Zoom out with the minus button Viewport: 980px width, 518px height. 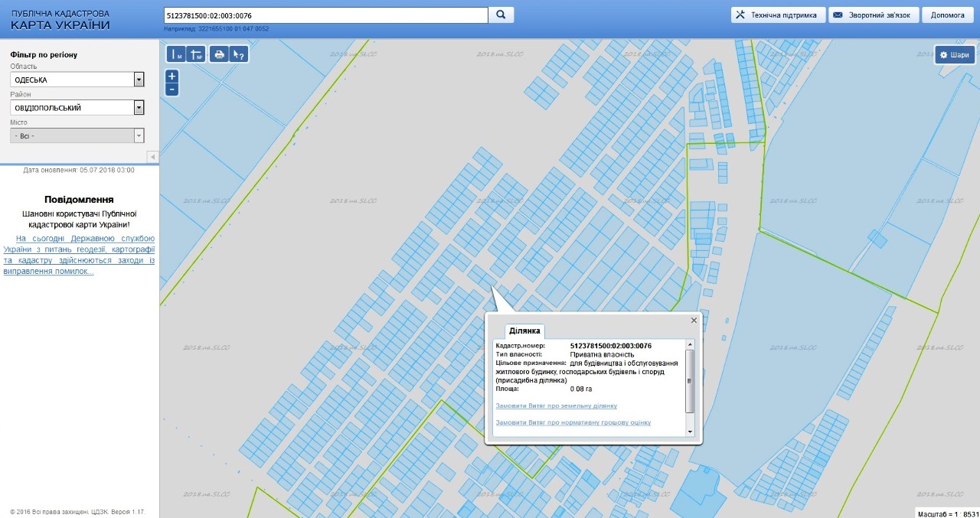(x=172, y=89)
